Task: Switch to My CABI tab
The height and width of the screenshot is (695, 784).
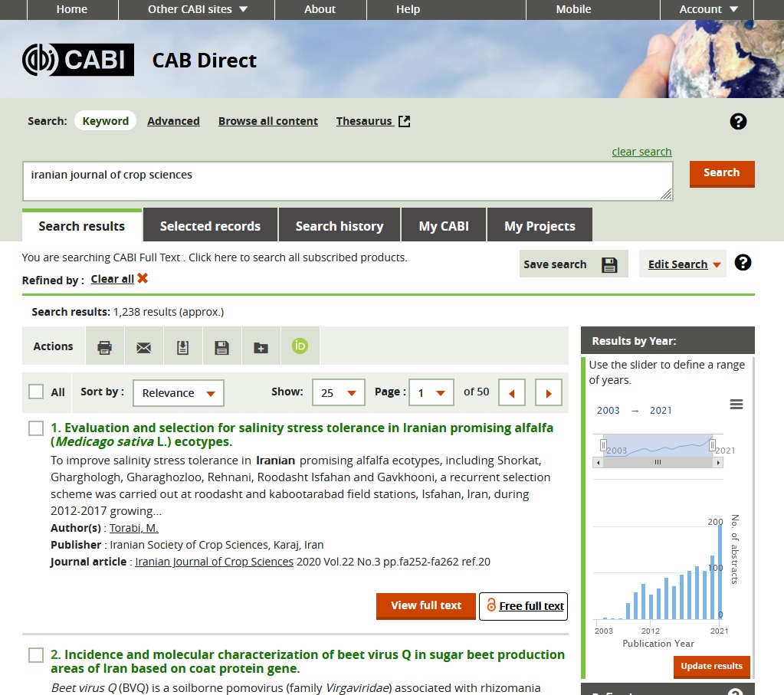Action: 444,225
